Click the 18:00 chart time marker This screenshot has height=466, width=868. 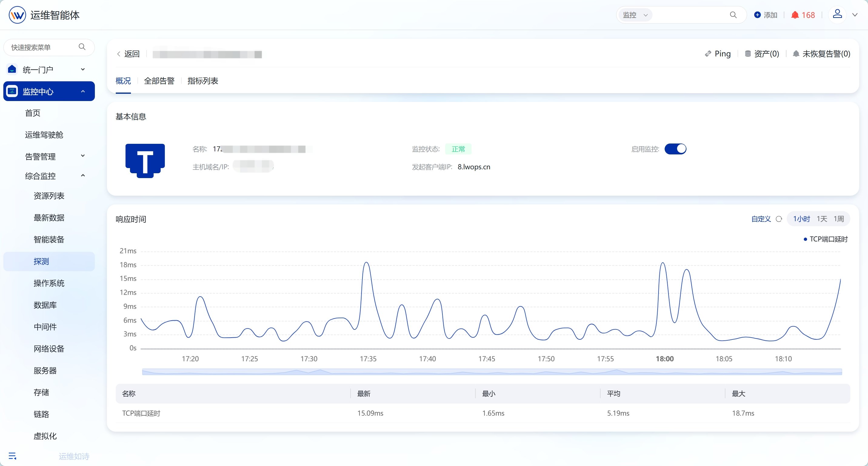(664, 358)
